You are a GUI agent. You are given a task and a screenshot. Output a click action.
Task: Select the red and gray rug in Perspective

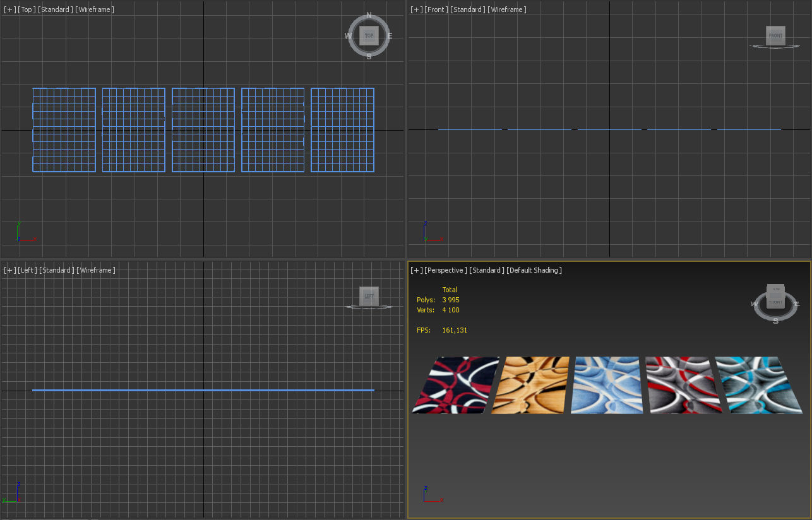click(684, 385)
